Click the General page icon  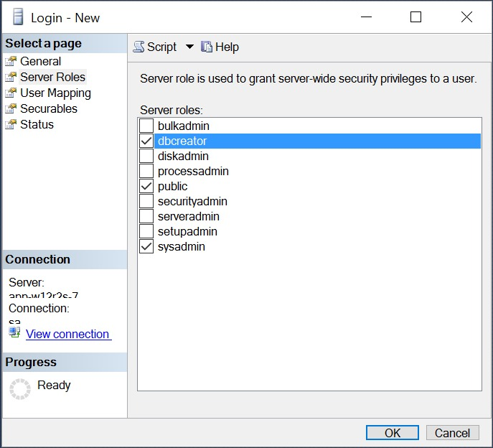tap(11, 62)
